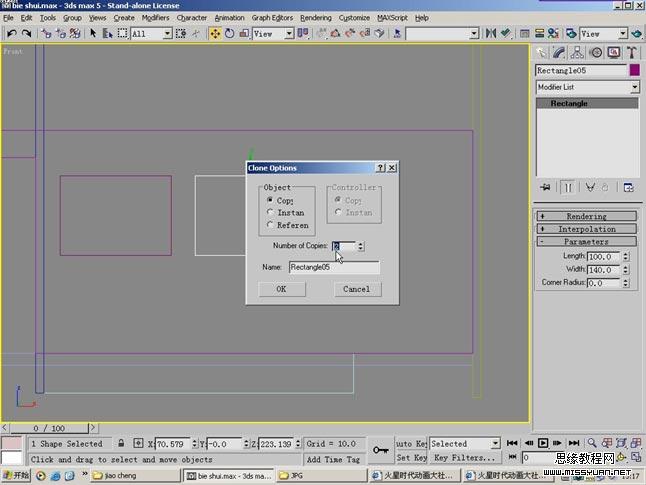
Task: Choose the Copy object radio button
Action: click(270, 200)
